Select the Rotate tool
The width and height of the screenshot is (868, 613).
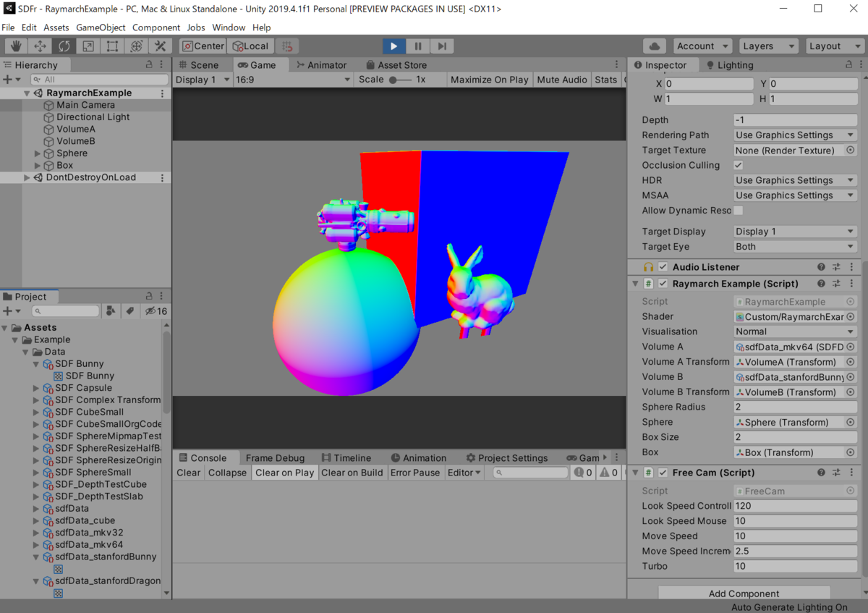(x=64, y=46)
